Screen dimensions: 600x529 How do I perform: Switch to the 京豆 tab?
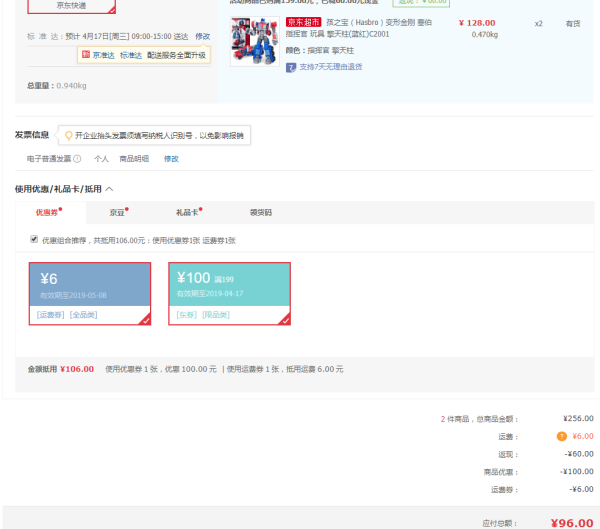tap(119, 212)
